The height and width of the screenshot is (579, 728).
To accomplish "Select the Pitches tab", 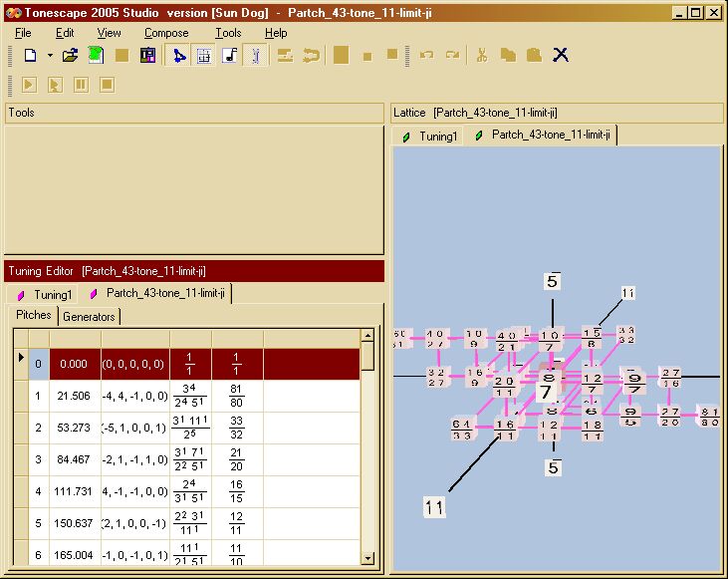I will click(x=34, y=315).
